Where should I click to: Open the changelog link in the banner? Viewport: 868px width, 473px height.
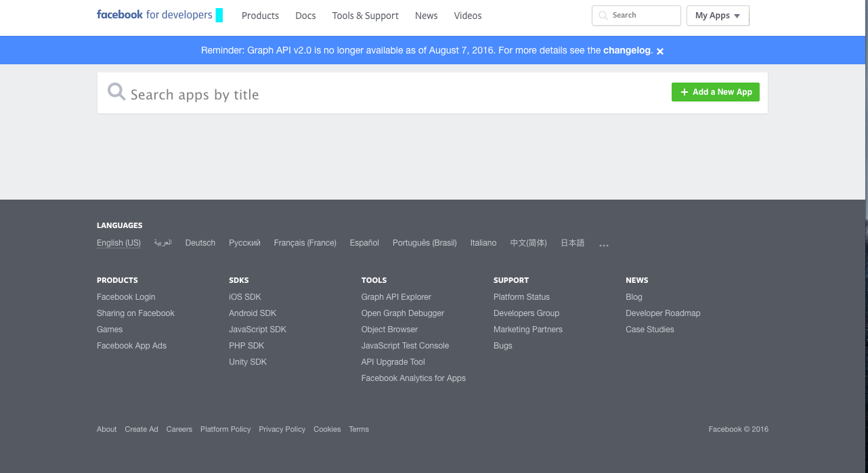627,50
